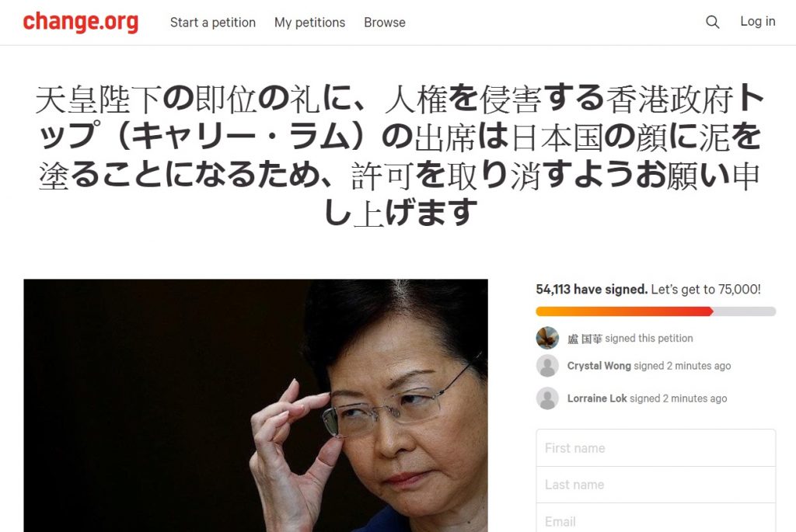The height and width of the screenshot is (532, 796).
Task: Click Lorraine Lok's default avatar icon
Action: pyautogui.click(x=547, y=398)
